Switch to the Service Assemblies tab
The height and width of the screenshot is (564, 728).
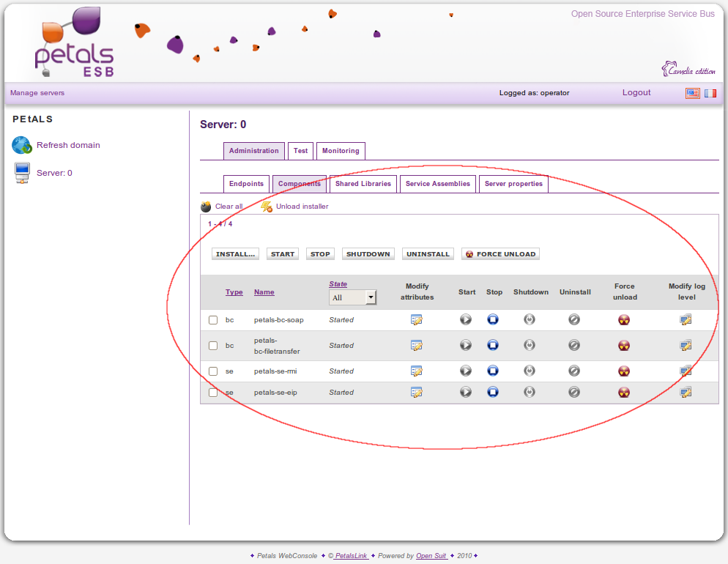click(x=437, y=184)
